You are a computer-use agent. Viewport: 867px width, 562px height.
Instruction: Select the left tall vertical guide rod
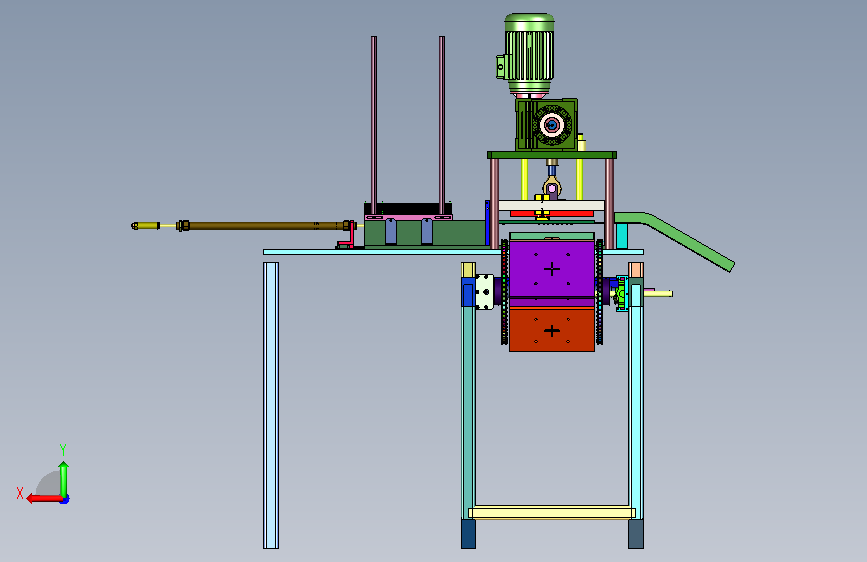[374, 125]
